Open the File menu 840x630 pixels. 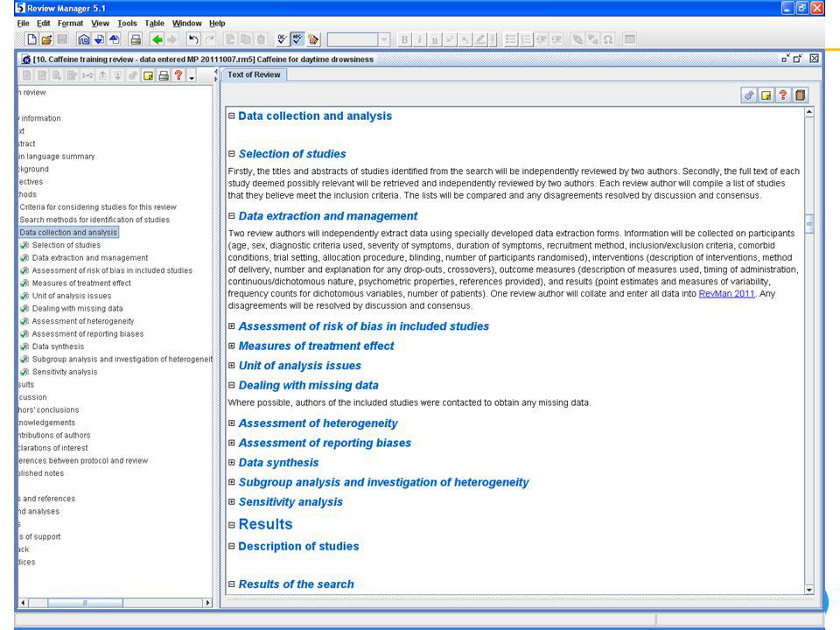point(23,23)
